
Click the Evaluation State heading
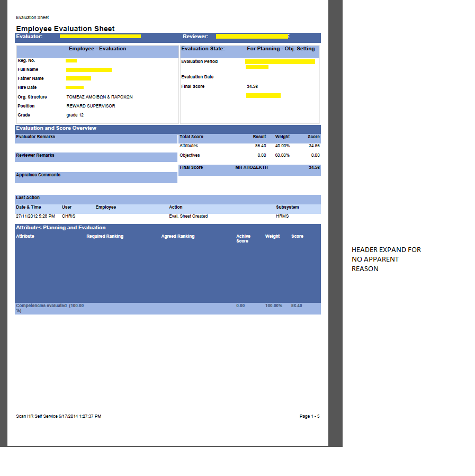(x=203, y=49)
